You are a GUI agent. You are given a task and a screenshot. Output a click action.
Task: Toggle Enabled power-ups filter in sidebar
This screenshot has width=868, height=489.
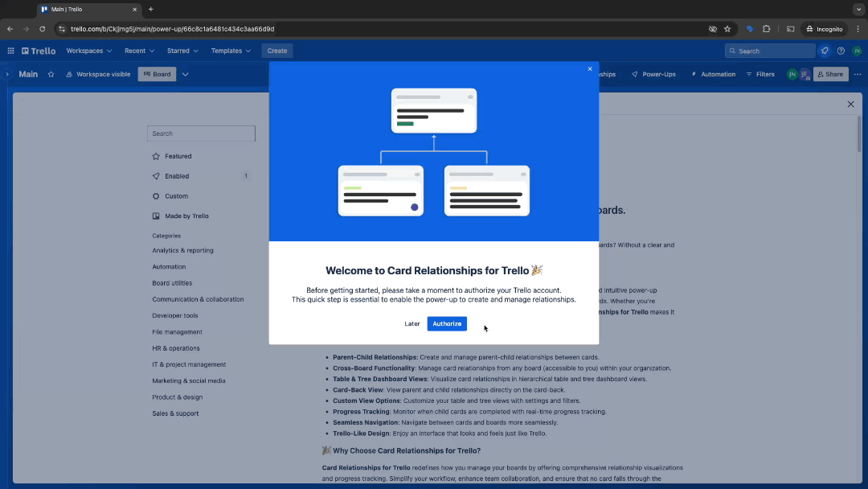[175, 175]
